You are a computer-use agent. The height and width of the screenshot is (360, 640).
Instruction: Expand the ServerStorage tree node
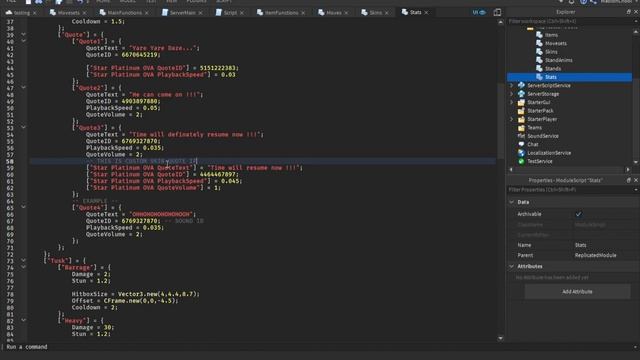[511, 94]
